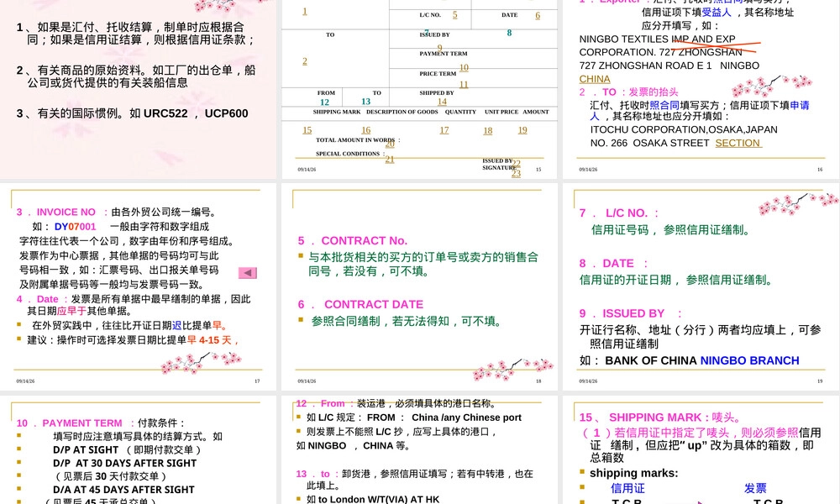Click 'to London W/T(VIA) AT HK' line
The height and width of the screenshot is (504, 840).
click(x=373, y=499)
